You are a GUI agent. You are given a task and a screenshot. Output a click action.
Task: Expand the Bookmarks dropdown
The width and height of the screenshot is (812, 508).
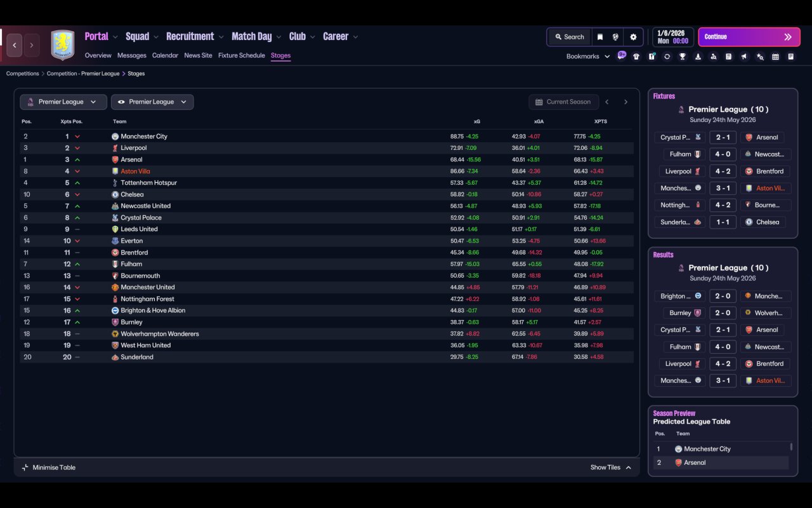click(x=587, y=57)
